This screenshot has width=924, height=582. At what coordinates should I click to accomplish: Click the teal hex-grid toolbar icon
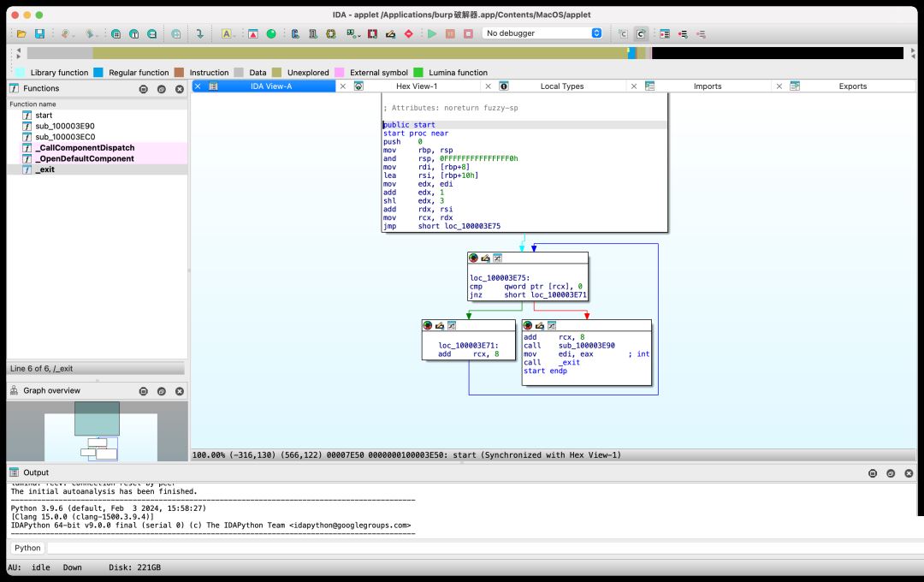(x=116, y=33)
